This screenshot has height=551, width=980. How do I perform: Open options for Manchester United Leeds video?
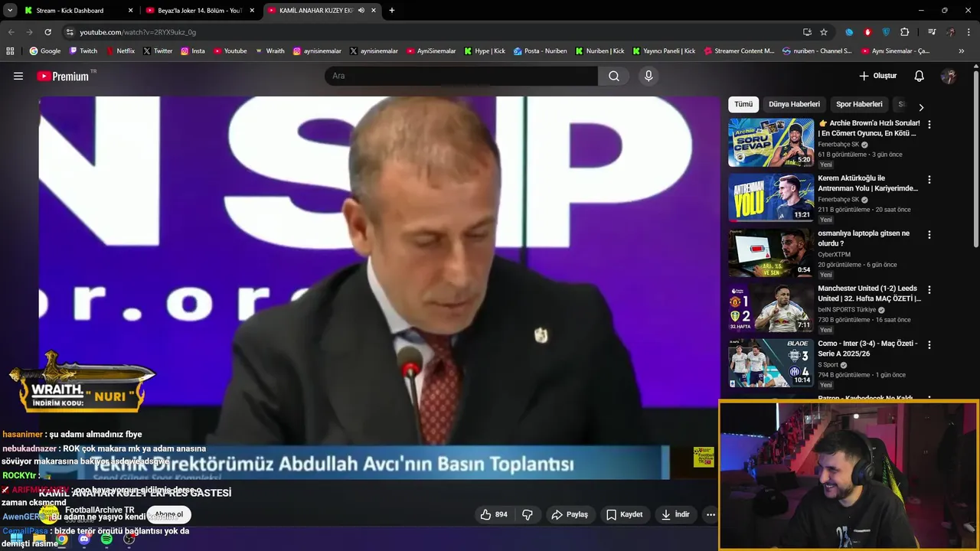pos(929,290)
